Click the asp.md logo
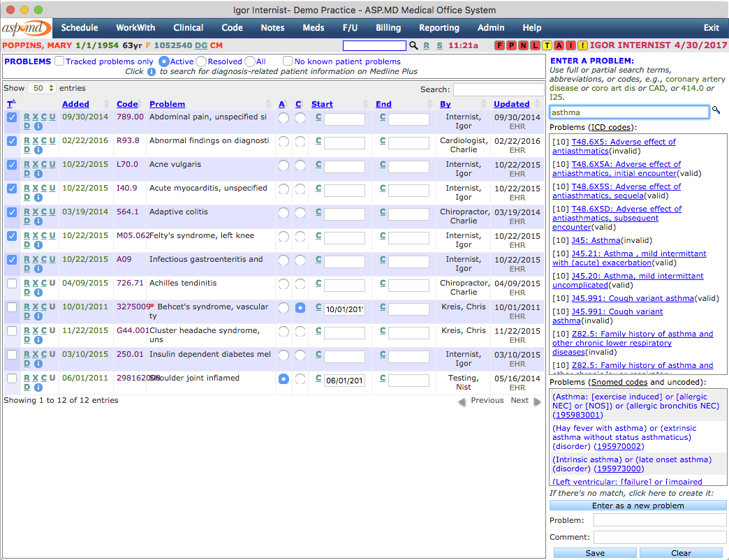 (25, 28)
